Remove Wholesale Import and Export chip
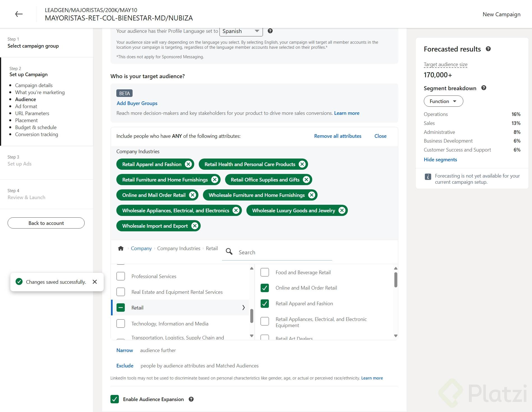 pos(195,226)
